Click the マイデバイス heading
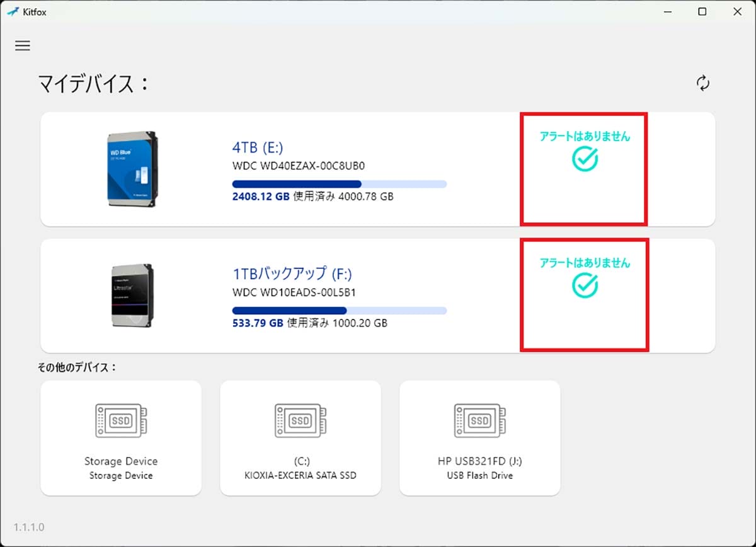Viewport: 756px width, 547px height. pos(93,83)
